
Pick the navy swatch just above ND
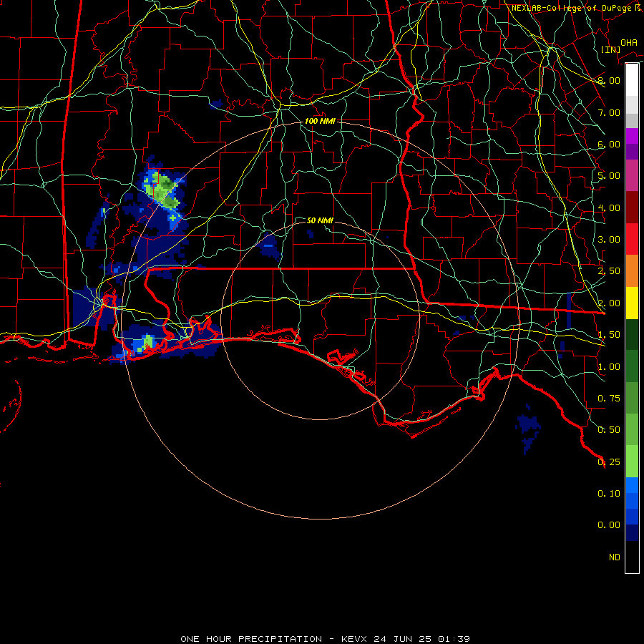[632, 533]
